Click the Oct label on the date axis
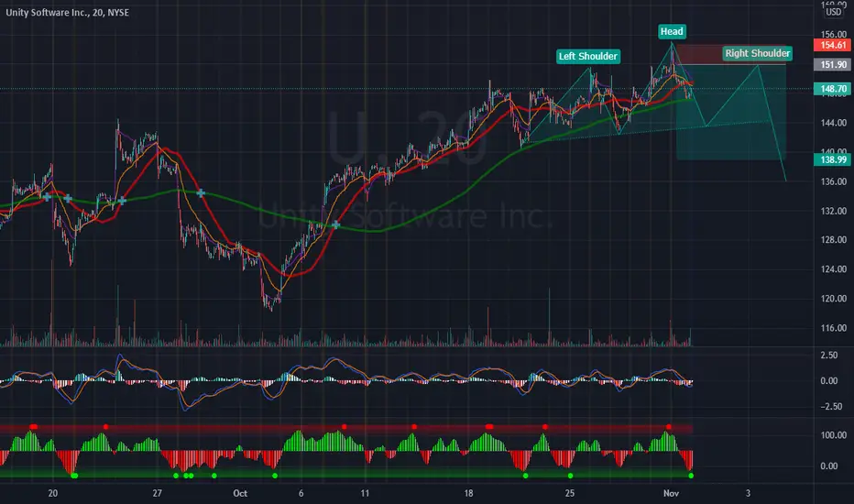This screenshot has width=854, height=504. (240, 493)
